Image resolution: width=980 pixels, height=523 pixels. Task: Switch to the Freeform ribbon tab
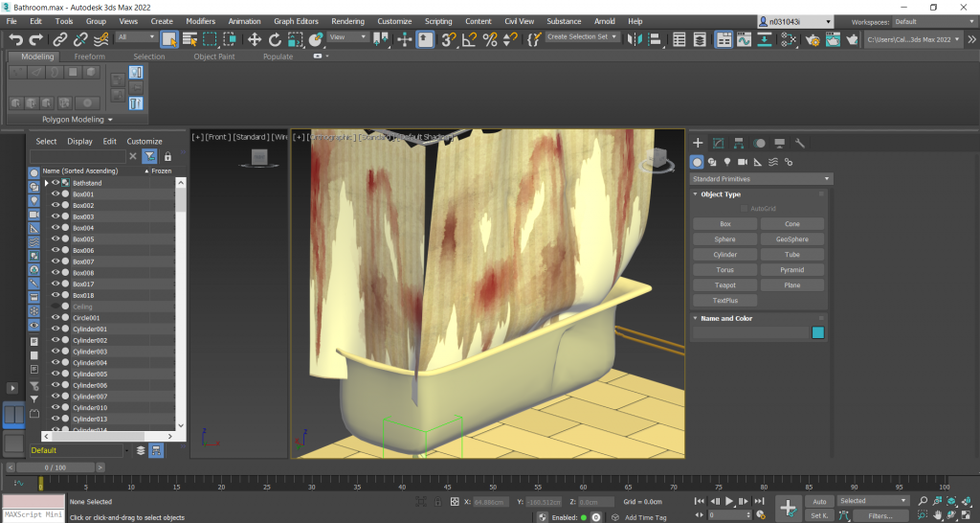[89, 57]
